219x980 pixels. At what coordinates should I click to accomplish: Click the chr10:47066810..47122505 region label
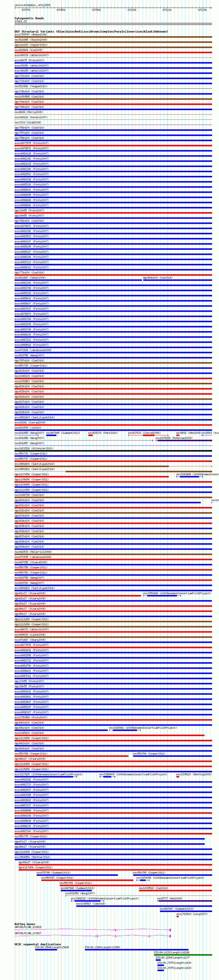[32, 5]
